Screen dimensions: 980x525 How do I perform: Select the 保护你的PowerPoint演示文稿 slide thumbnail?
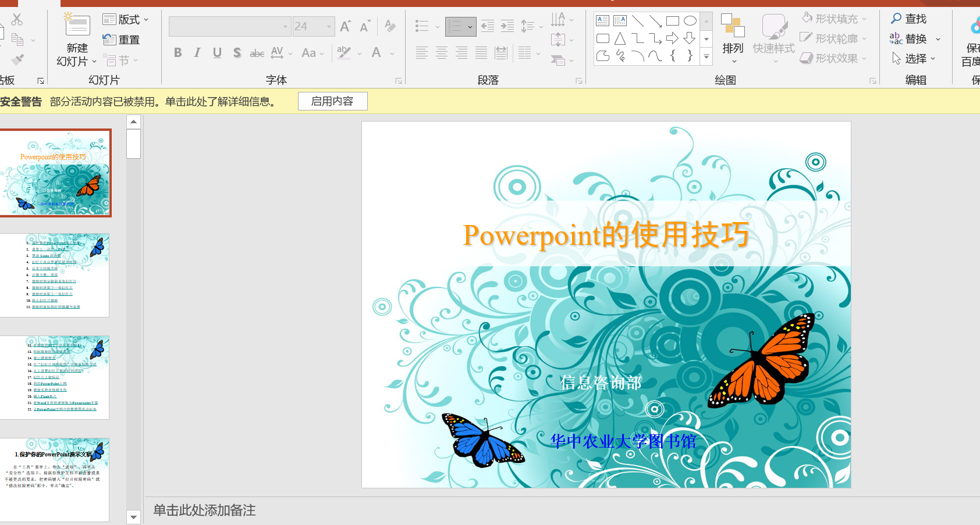(x=55, y=480)
